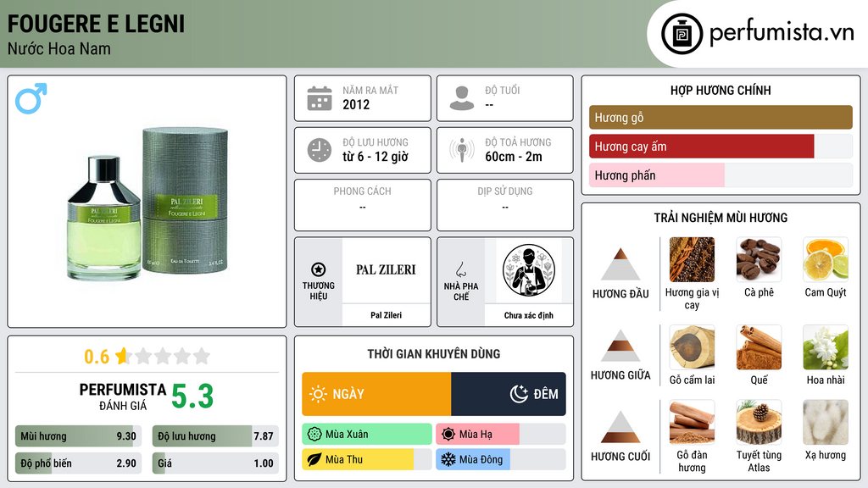Click the Hương gỗ accord bar

[721, 117]
